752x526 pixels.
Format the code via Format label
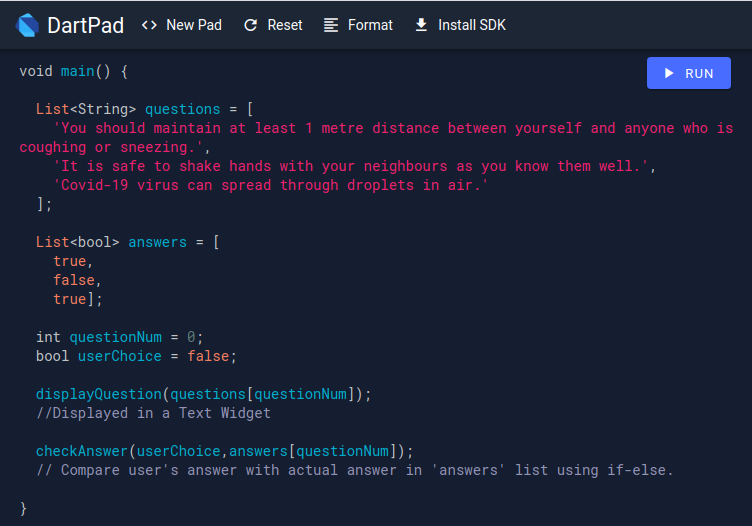(370, 25)
